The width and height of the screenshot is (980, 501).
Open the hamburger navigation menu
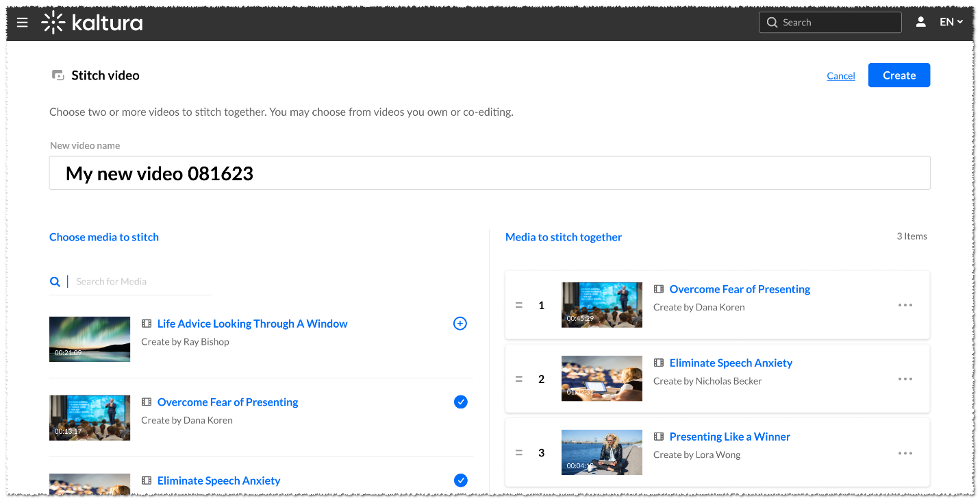point(23,23)
